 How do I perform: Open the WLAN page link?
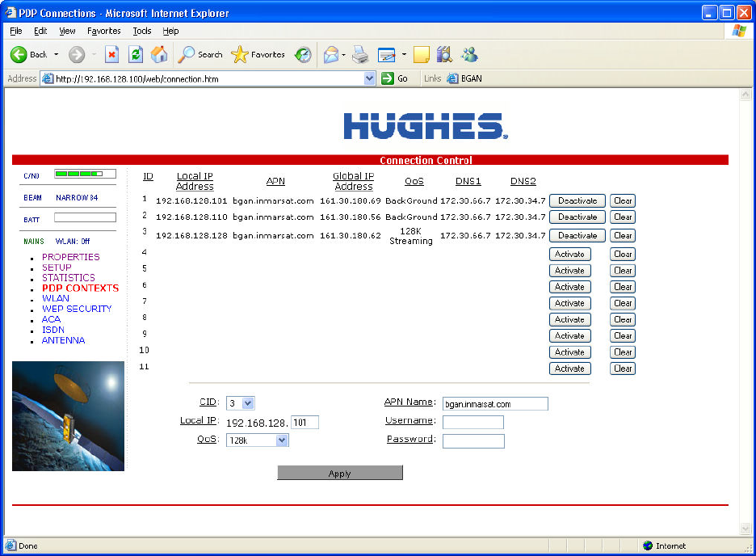click(x=56, y=298)
